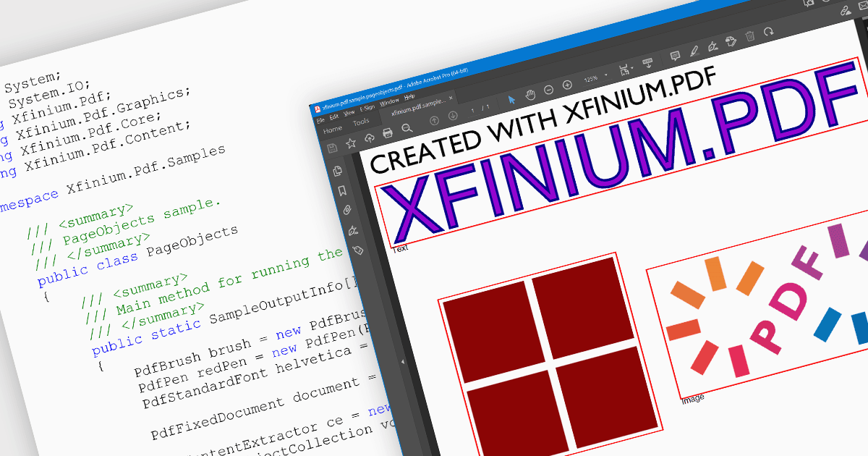Select the Hand pan tool
The image size is (868, 456).
(x=530, y=95)
